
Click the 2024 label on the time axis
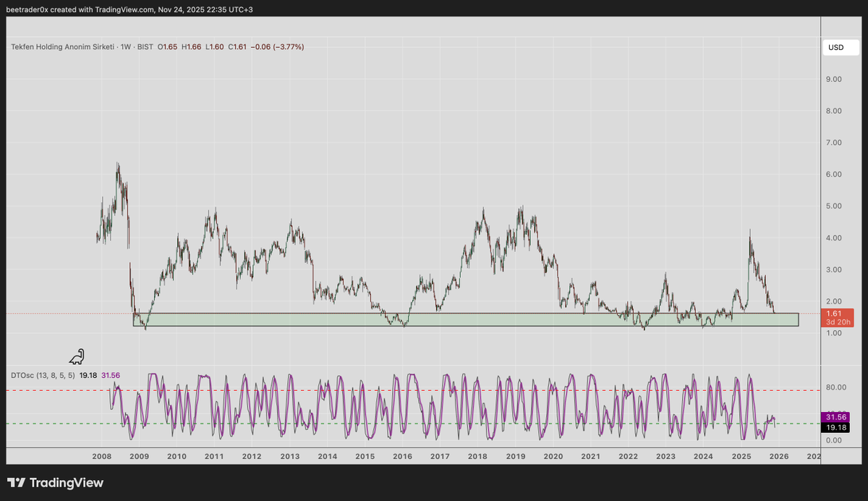tap(703, 457)
